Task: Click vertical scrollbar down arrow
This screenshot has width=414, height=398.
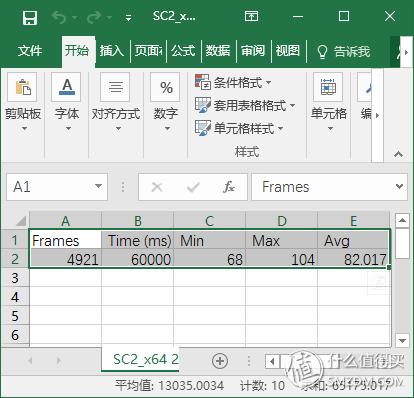Action: point(402,340)
